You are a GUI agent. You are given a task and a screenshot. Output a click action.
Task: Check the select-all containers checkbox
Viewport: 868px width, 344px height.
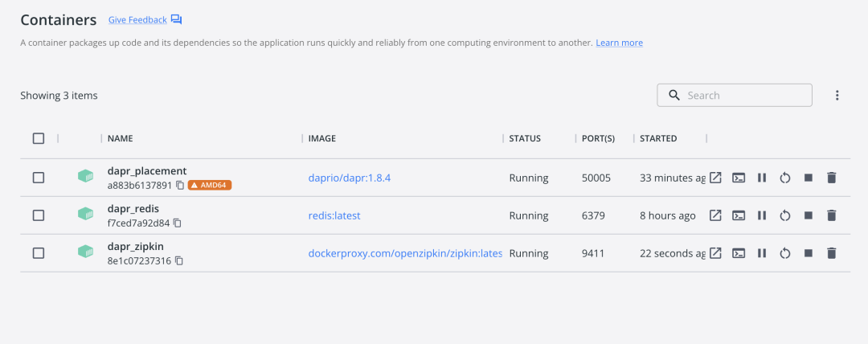39,138
